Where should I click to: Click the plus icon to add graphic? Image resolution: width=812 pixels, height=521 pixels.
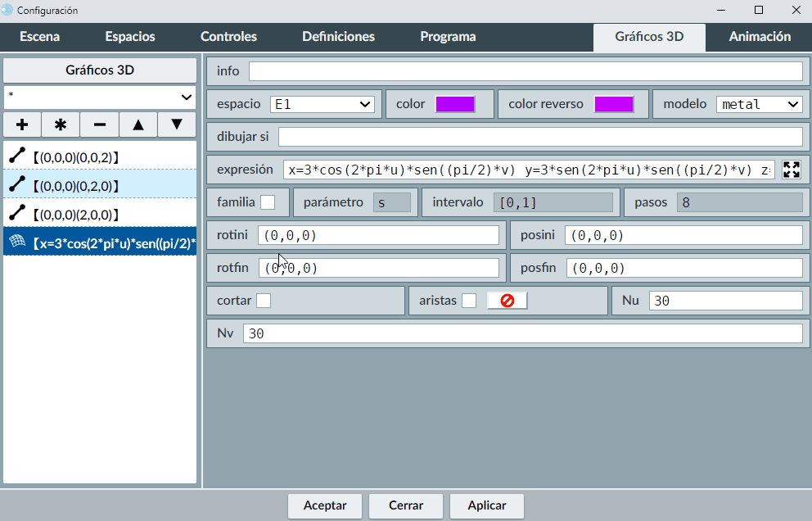22,125
